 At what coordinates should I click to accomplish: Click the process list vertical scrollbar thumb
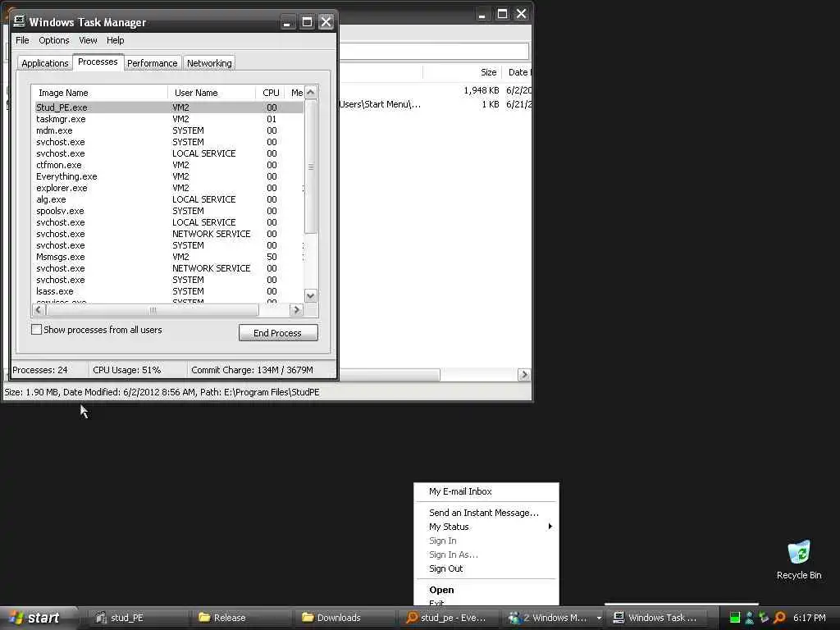(311, 167)
